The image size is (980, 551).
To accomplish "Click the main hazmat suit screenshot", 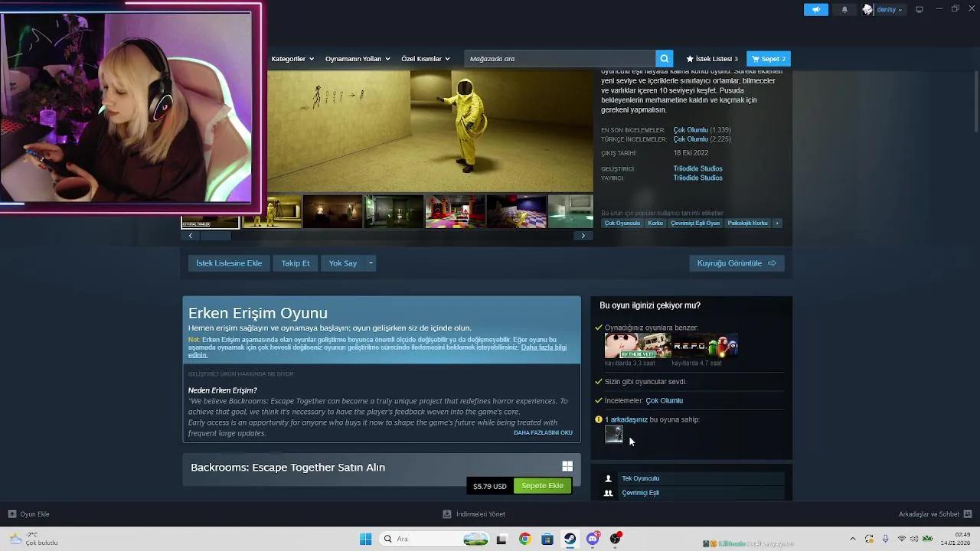I will (x=430, y=131).
